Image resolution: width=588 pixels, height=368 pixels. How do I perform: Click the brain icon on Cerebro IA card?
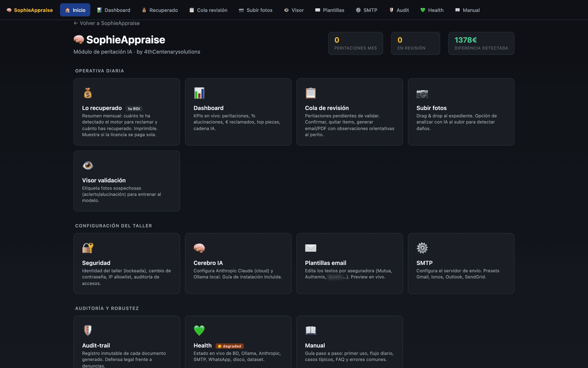199,248
